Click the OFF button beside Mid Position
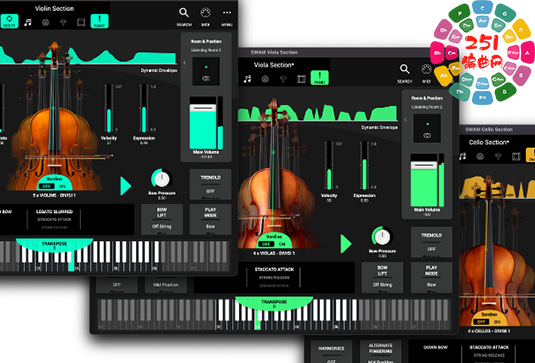The width and height of the screenshot is (535, 363). [117, 285]
